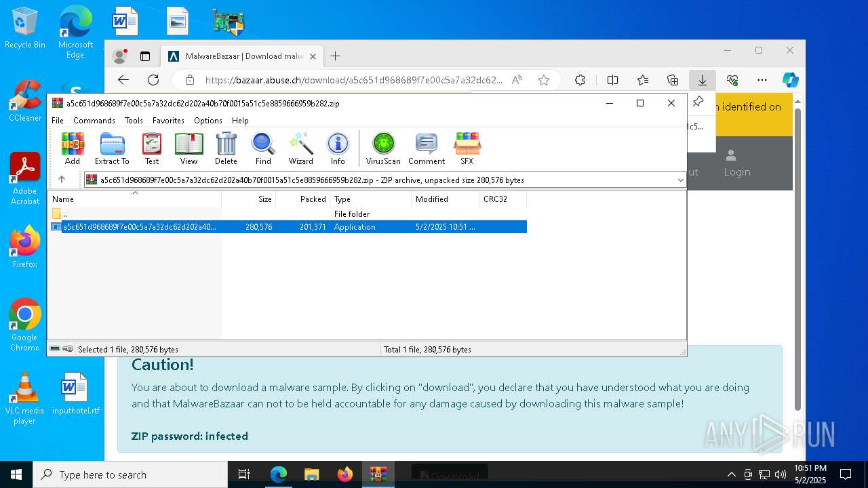Click the taskbar search box
This screenshot has width=868, height=488.
130,474
